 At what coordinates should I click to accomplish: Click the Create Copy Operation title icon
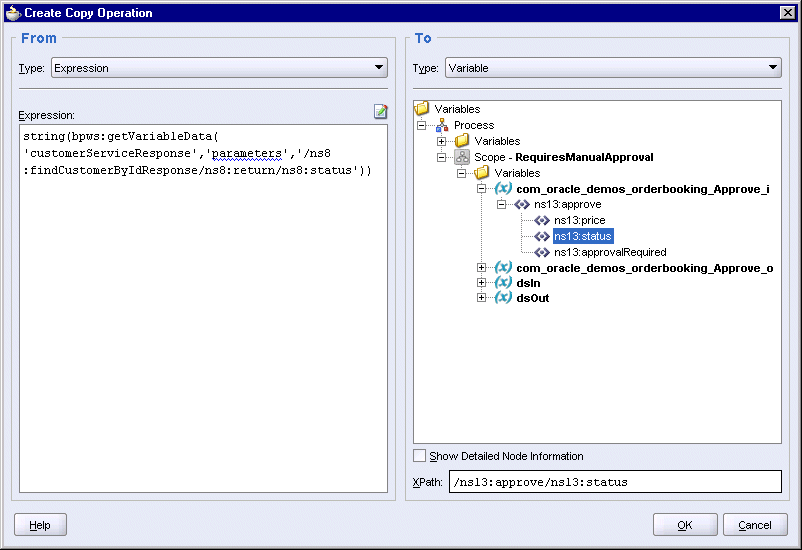(13, 13)
